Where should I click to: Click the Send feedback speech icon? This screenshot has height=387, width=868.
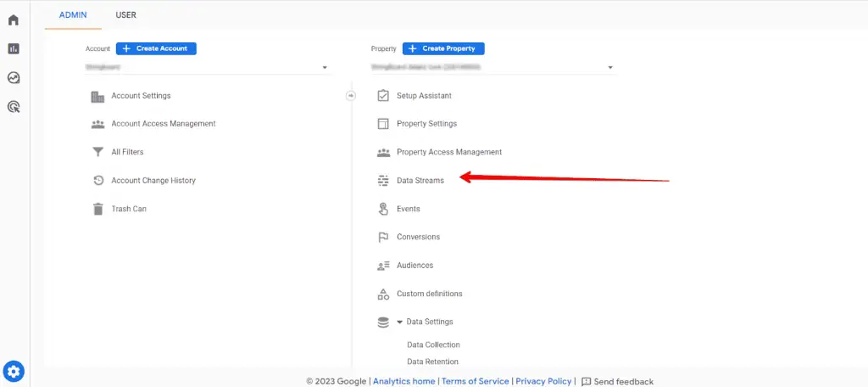(587, 381)
